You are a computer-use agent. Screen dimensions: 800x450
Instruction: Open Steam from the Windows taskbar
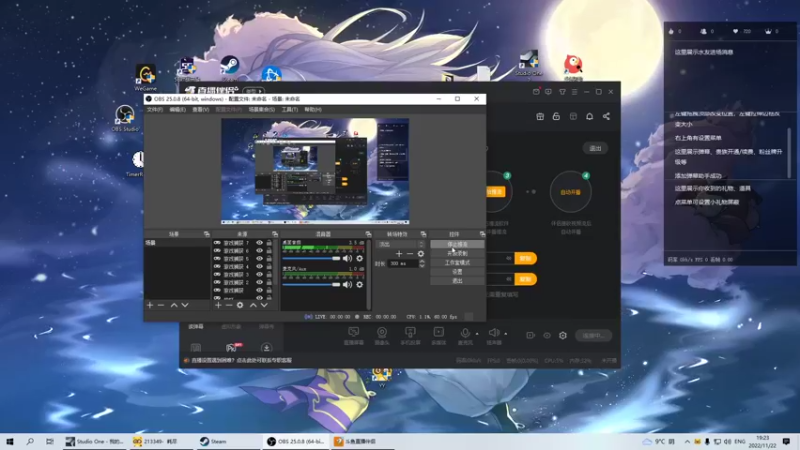(x=229, y=441)
